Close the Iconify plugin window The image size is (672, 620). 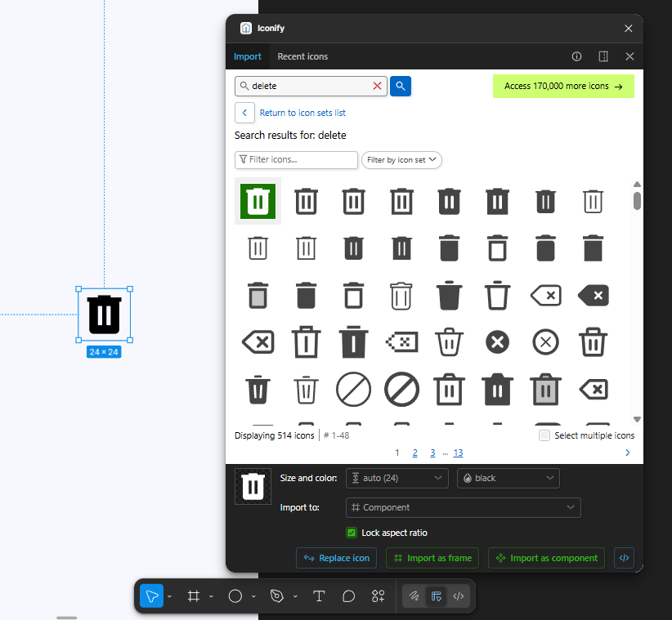coord(629,29)
